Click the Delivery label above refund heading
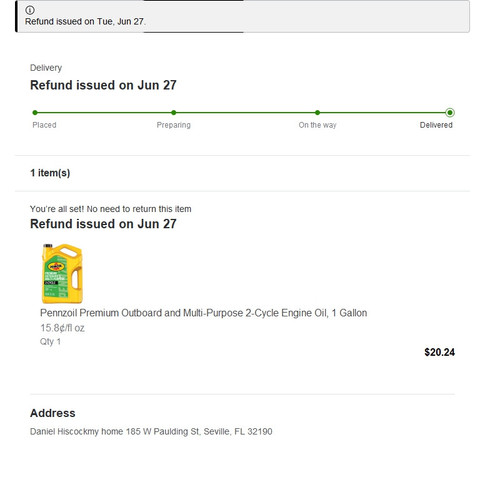The height and width of the screenshot is (479, 500). pos(46,68)
